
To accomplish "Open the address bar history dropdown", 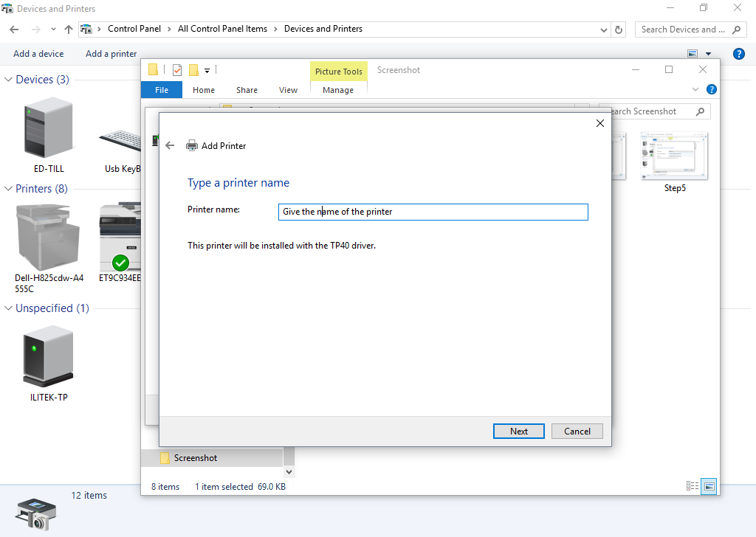I will click(604, 30).
